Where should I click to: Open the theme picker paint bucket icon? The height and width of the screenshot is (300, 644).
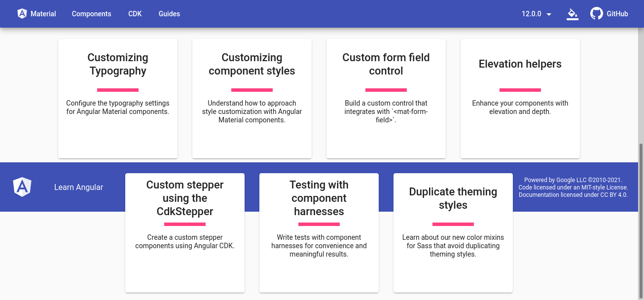tap(572, 14)
